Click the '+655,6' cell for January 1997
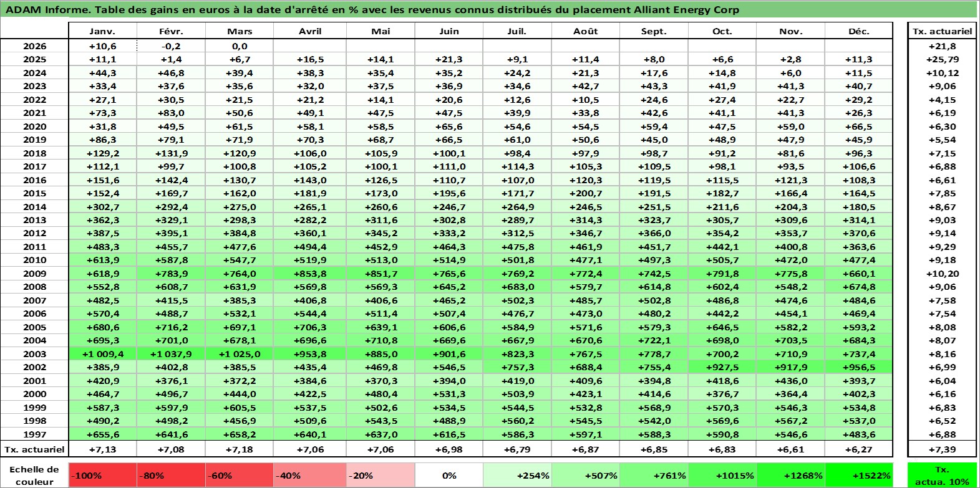980x488 pixels. click(x=102, y=434)
